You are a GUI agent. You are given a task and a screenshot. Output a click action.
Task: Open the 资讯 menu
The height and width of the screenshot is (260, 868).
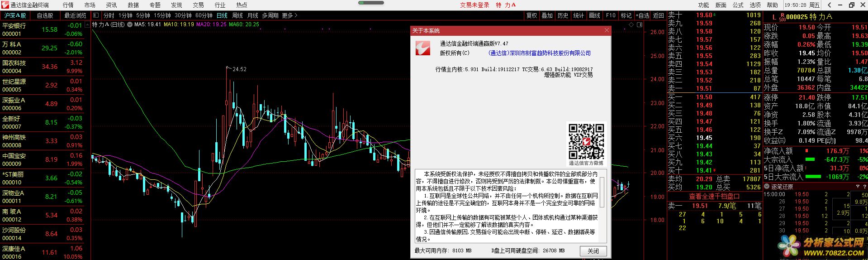click(111, 5)
